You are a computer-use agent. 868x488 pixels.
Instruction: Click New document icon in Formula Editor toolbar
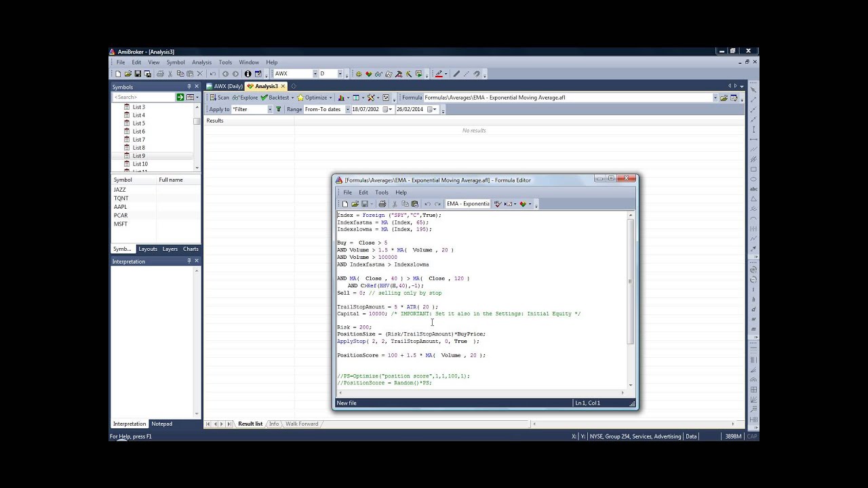[x=345, y=204]
